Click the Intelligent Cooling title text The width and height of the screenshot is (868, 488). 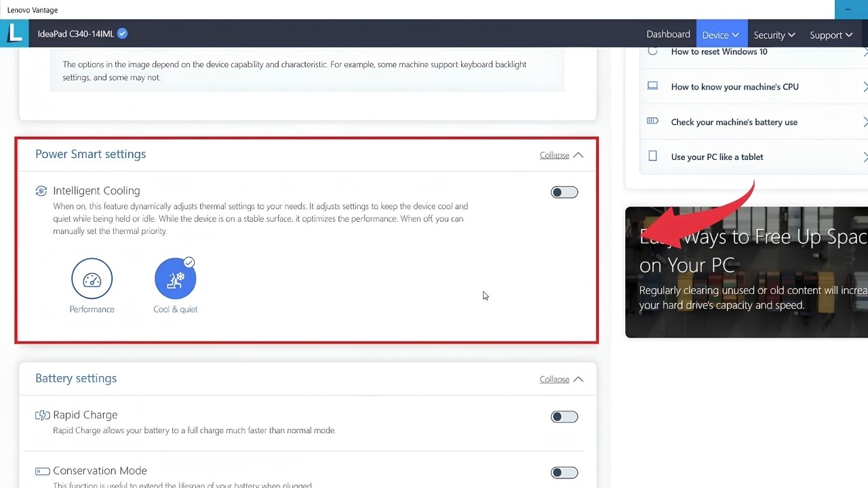(96, 190)
